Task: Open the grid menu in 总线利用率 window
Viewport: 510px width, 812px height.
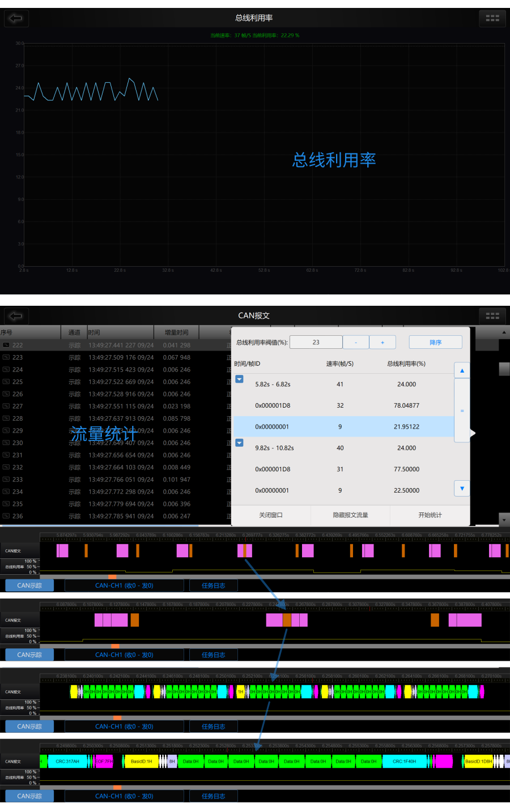Action: [492, 18]
